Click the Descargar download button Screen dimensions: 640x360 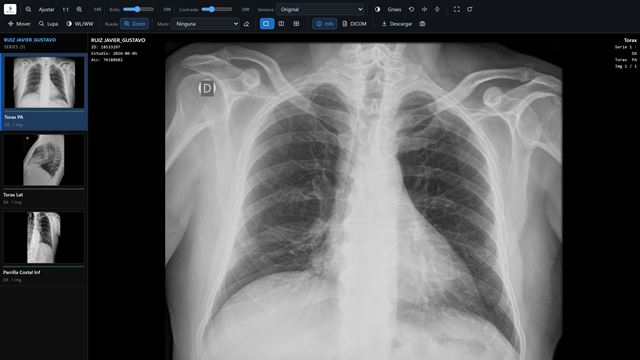coord(397,24)
